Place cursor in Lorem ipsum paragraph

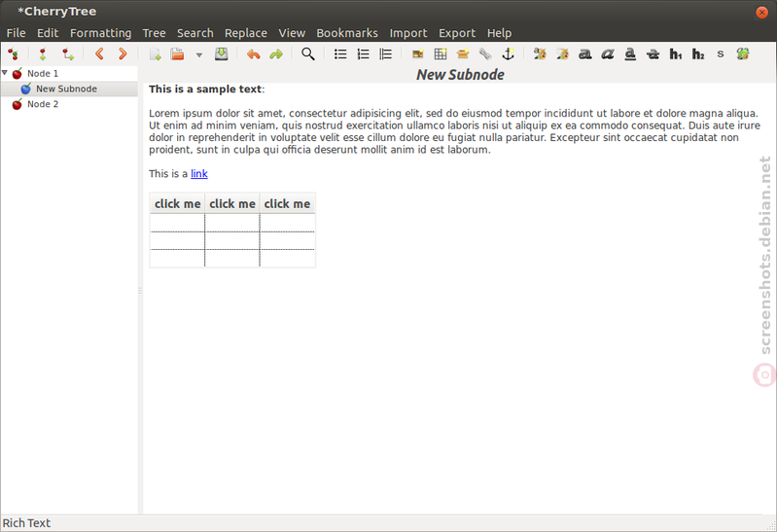[454, 131]
